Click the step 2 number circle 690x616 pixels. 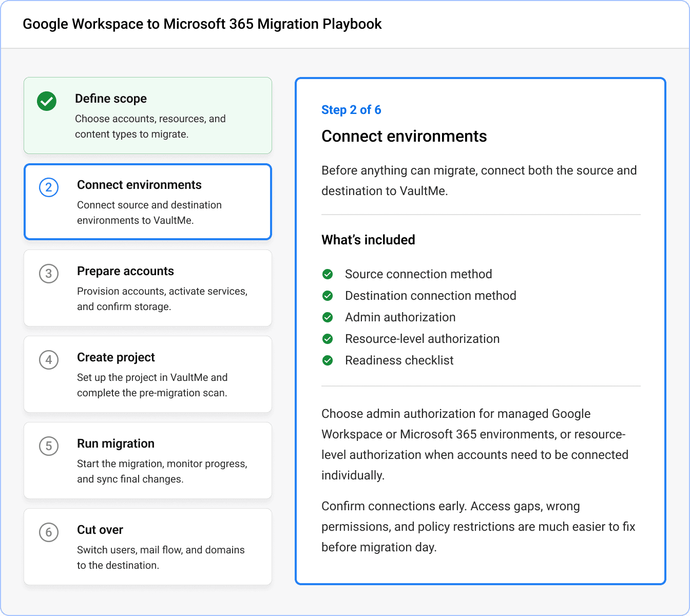[49, 187]
